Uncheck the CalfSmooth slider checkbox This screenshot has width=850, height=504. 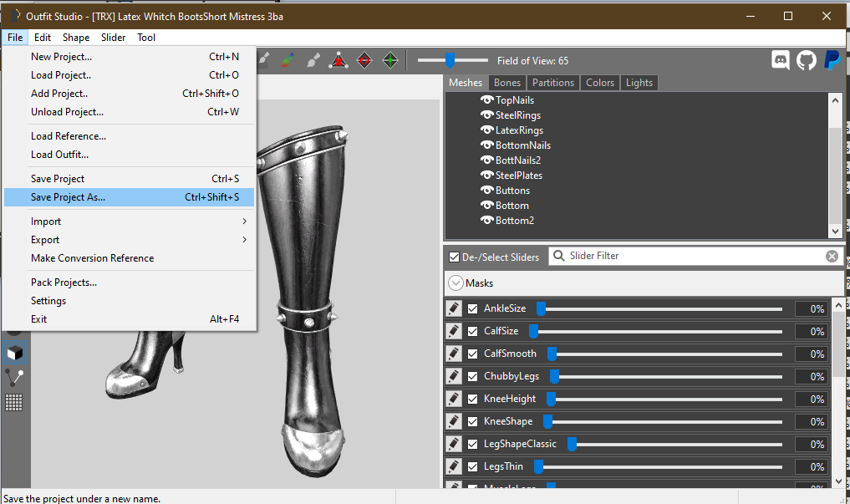coord(473,354)
